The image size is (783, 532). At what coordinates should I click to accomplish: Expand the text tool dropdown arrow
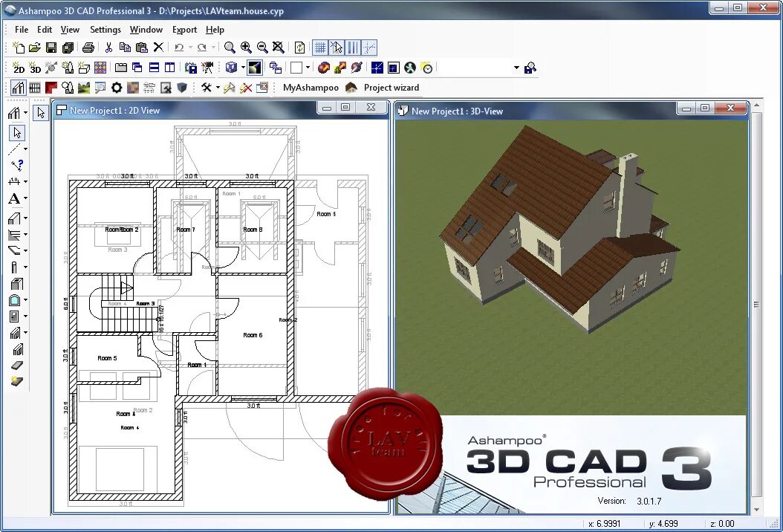[x=25, y=198]
